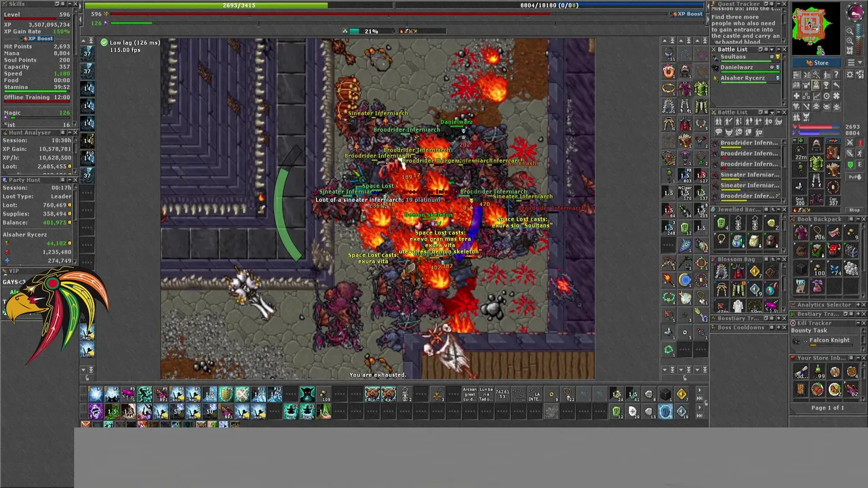Image resolution: width=868 pixels, height=488 pixels.
Task: Click the gold ring item in sidebar
Action: click(668, 87)
